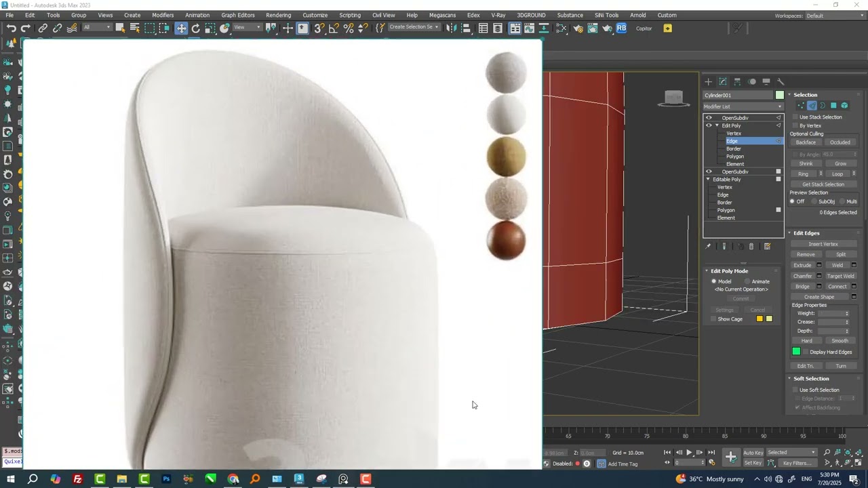Toggle visibility eye of top OpenSubdiv modifier
Image resolution: width=868 pixels, height=488 pixels.
709,118
